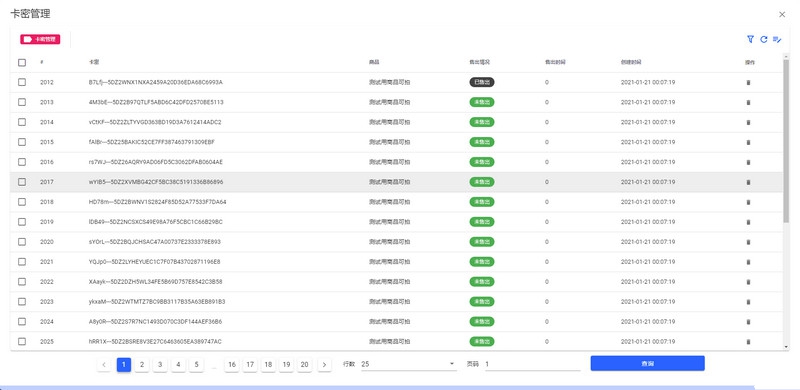Viewport: 800px width, 390px height.
Task: Click the blue 查询 query button
Action: [x=647, y=363]
